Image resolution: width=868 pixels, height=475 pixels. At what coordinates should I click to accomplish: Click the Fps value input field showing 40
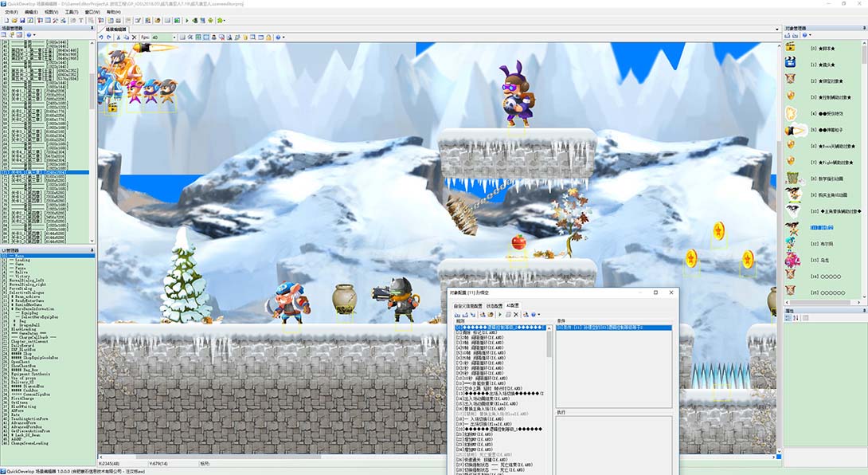pyautogui.click(x=162, y=37)
